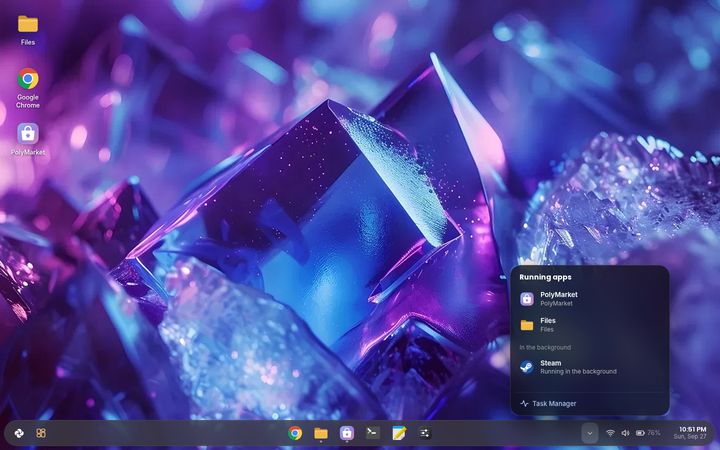This screenshot has width=720, height=450.
Task: Collapse the running apps tray chevron
Action: click(x=590, y=433)
